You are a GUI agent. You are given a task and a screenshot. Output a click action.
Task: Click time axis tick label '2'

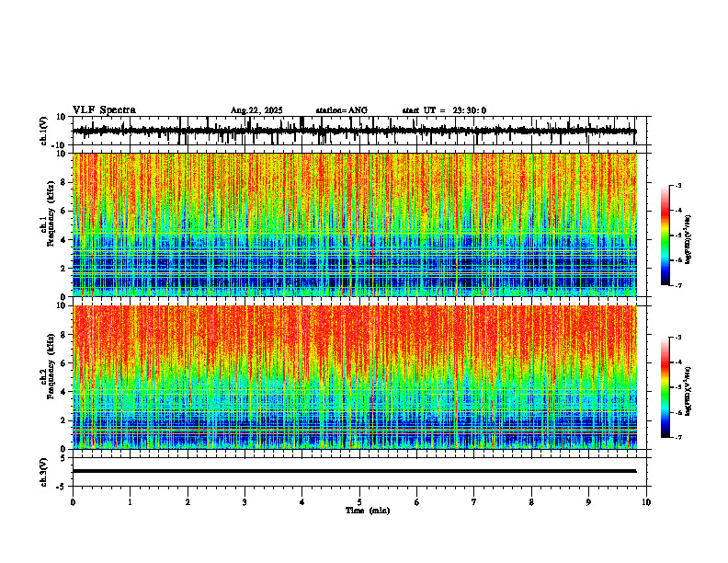[x=188, y=502]
